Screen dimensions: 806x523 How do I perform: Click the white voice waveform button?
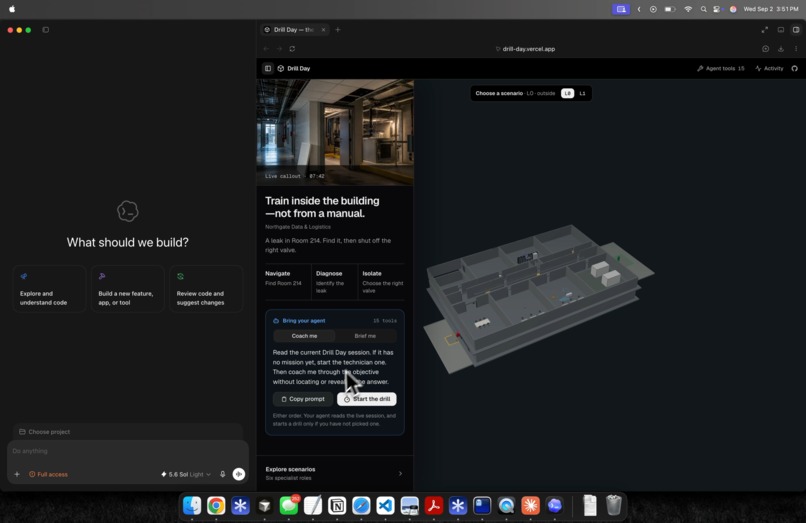click(239, 474)
